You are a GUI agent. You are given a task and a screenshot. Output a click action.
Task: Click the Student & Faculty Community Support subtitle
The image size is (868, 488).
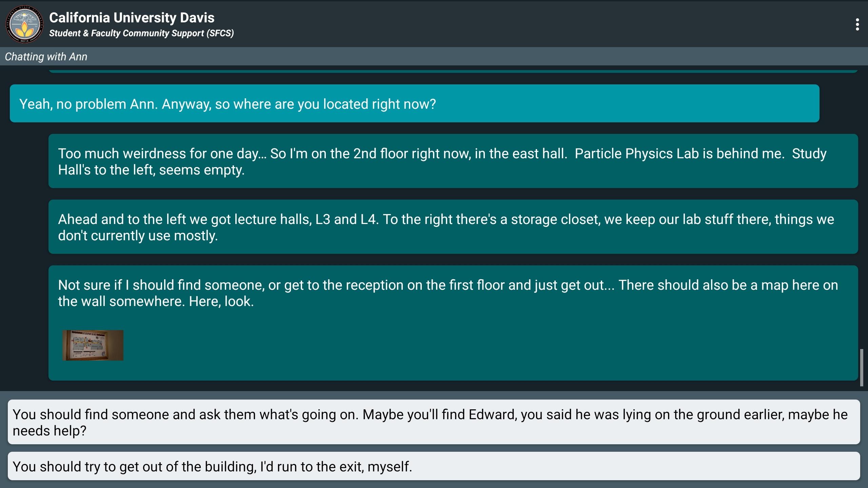(141, 33)
